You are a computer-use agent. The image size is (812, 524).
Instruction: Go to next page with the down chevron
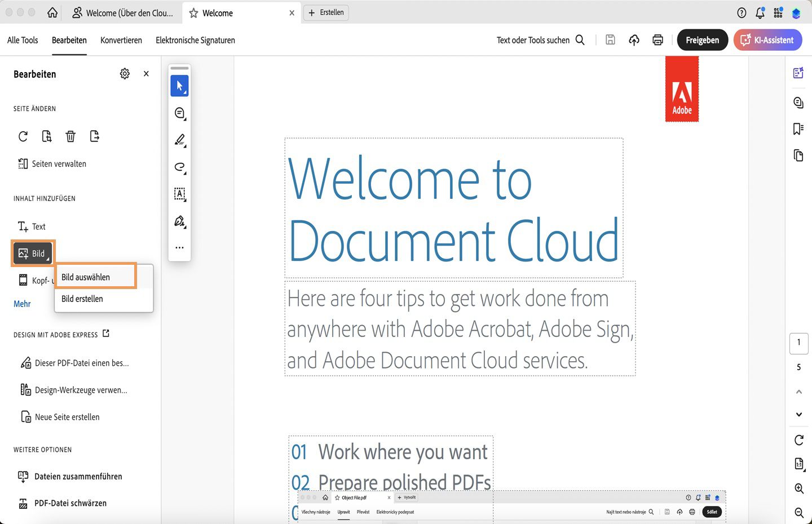click(798, 414)
